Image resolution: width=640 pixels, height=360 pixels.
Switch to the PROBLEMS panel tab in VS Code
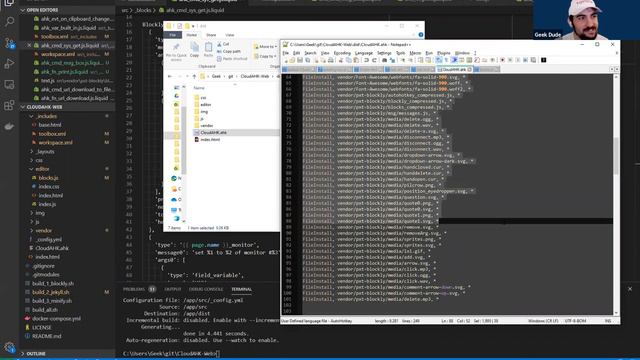[x=134, y=289]
